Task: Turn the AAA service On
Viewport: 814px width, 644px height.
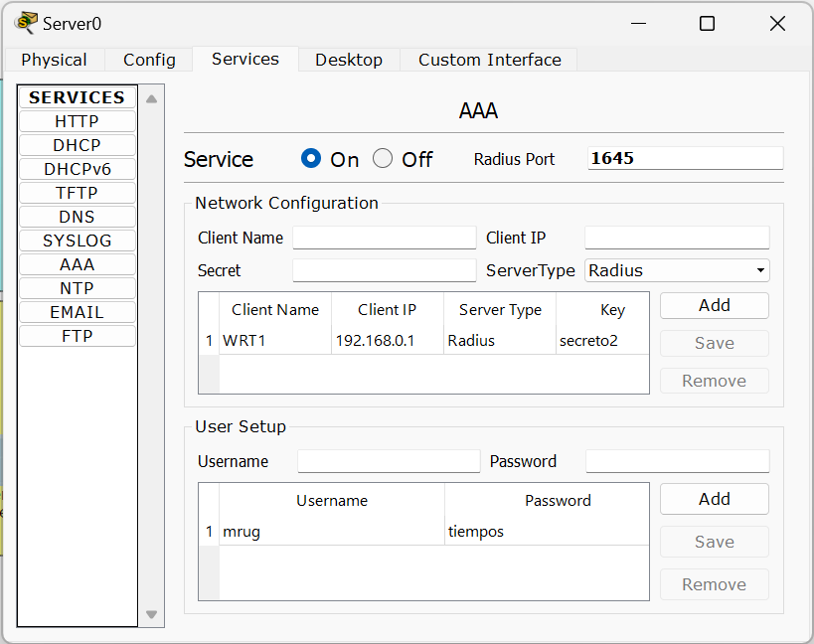Action: (x=311, y=159)
